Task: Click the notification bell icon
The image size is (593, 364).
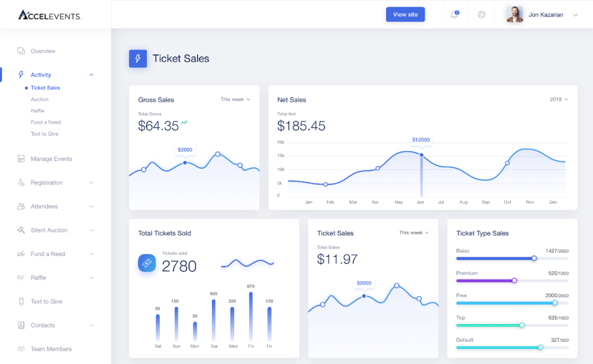Action: [455, 15]
